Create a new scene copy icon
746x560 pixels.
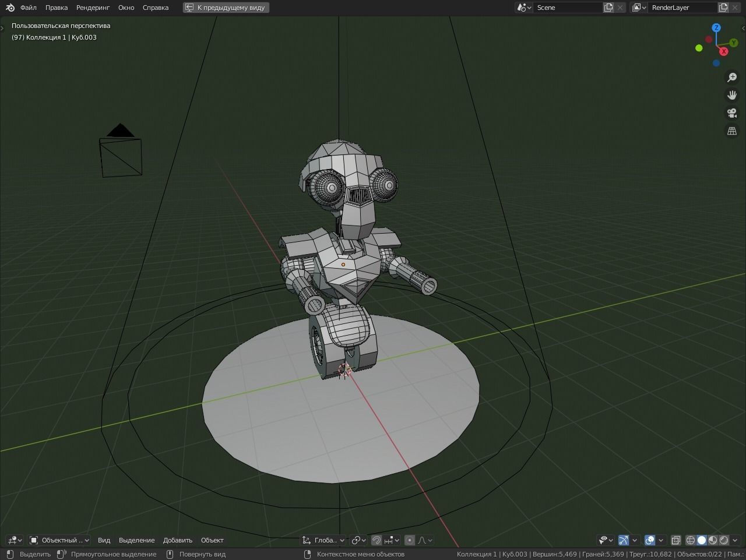coord(608,8)
